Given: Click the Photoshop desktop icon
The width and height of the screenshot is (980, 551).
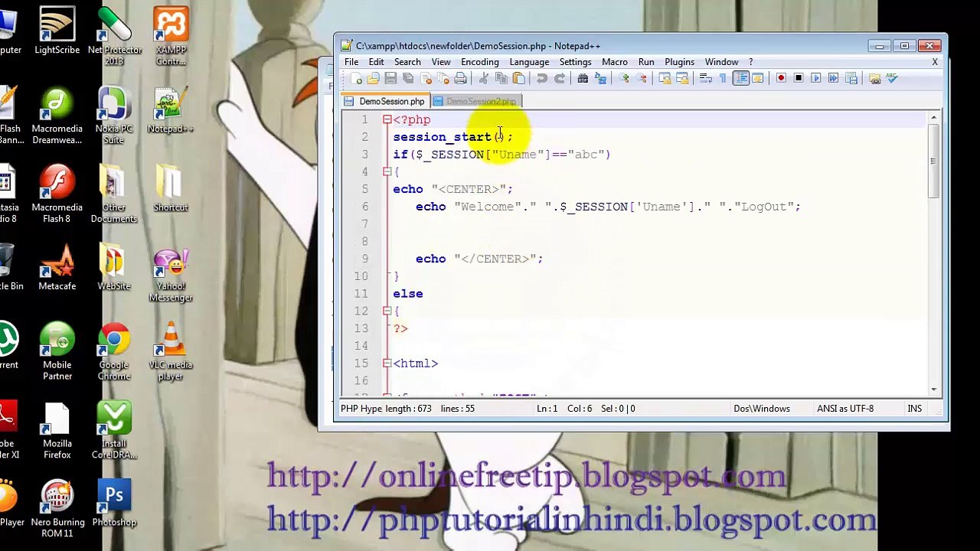Looking at the screenshot, I should (114, 504).
